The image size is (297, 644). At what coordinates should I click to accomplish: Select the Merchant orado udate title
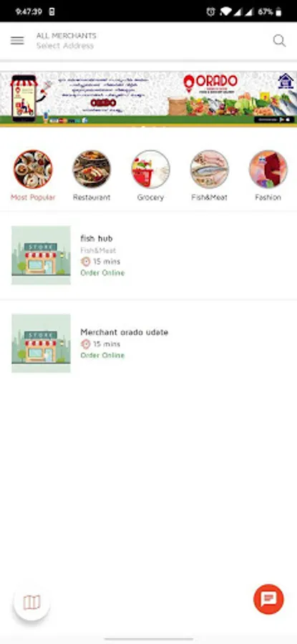124,332
